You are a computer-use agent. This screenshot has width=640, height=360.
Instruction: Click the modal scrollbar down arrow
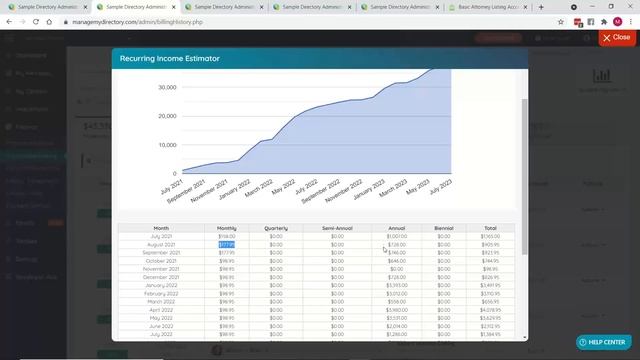pyautogui.click(x=524, y=337)
